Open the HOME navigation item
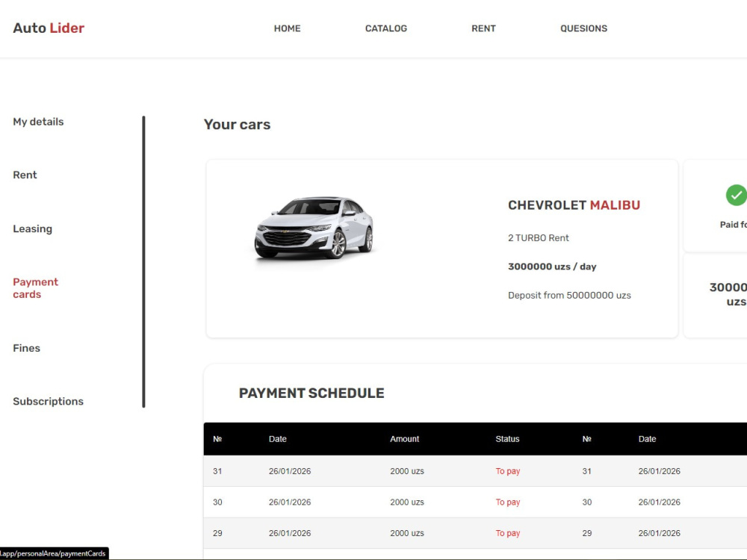Viewport: 747px width, 560px height. [288, 28]
